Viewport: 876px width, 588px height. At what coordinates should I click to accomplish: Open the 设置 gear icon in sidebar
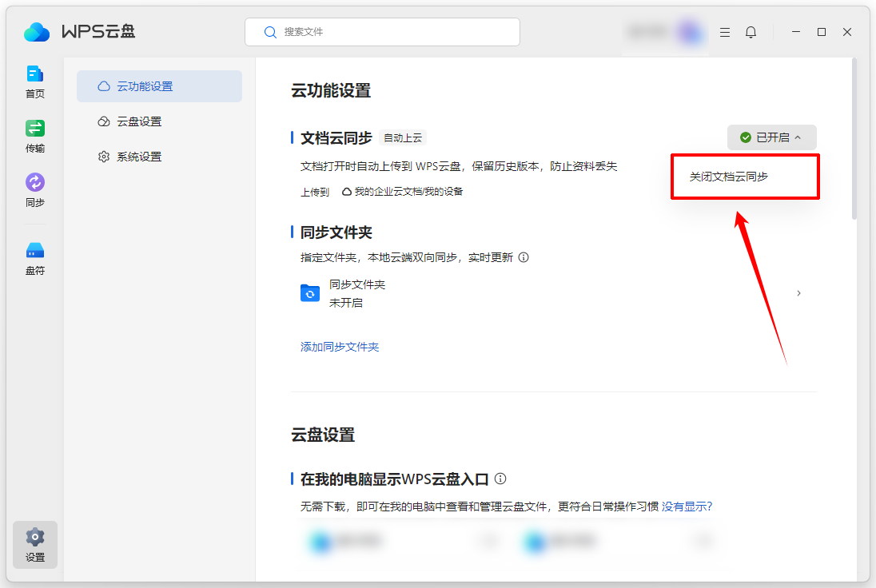[x=34, y=544]
